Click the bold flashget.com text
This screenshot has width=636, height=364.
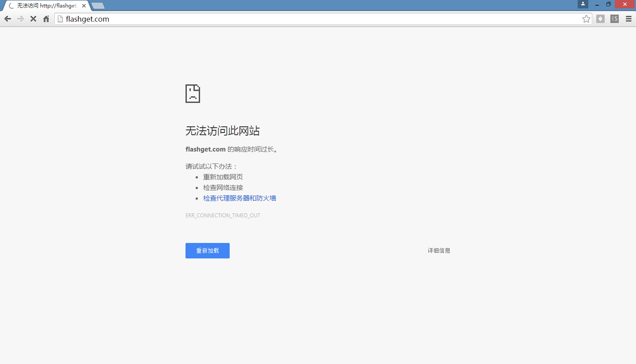(x=206, y=149)
